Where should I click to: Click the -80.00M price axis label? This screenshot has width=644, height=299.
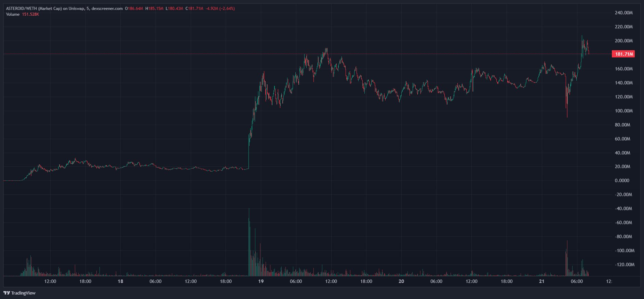[623, 236]
